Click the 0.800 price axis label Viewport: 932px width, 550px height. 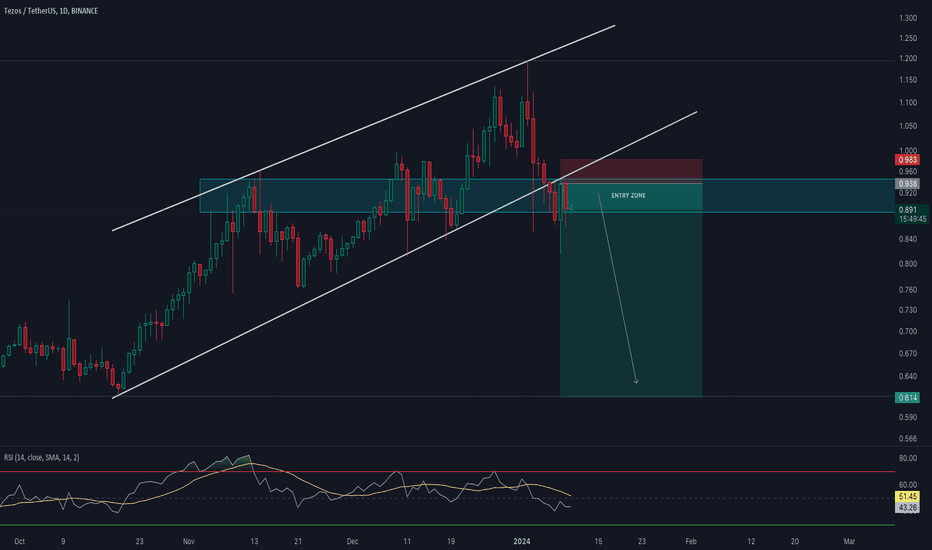pyautogui.click(x=908, y=264)
